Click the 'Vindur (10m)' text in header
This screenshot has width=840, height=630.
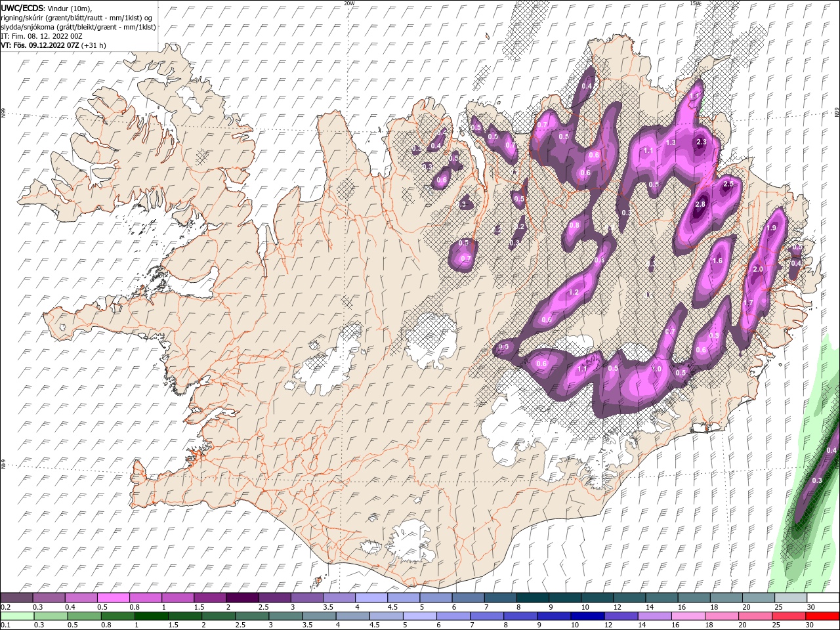[70, 9]
